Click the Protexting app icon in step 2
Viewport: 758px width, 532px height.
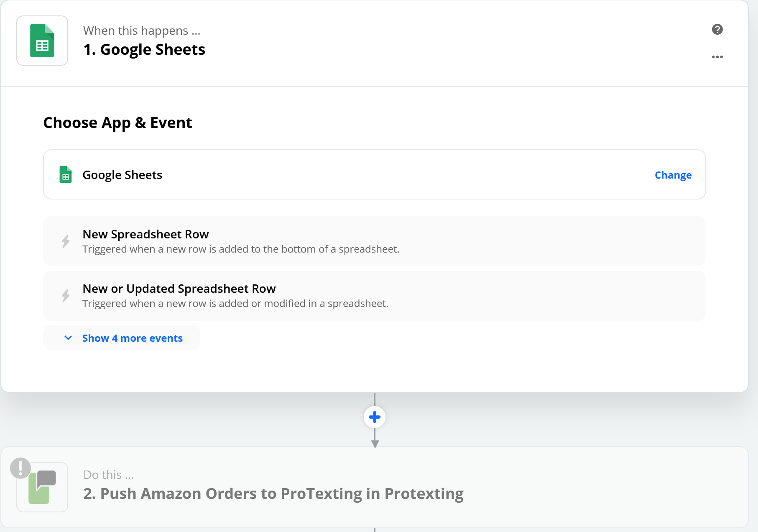coord(42,487)
